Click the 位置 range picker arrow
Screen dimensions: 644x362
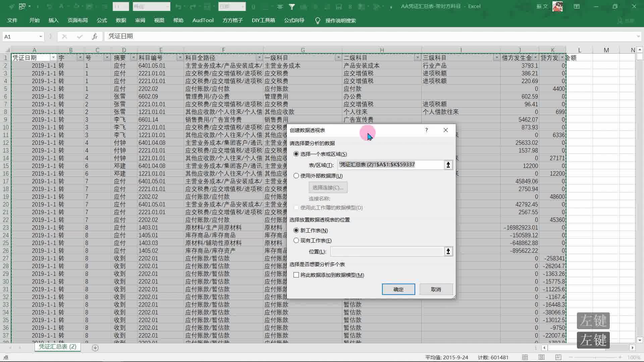coord(448,251)
